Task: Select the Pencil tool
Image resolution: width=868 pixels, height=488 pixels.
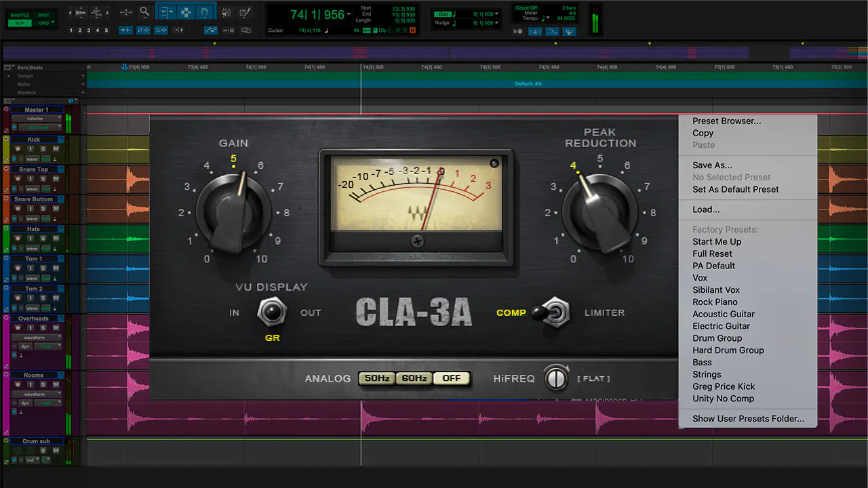Action: click(245, 12)
